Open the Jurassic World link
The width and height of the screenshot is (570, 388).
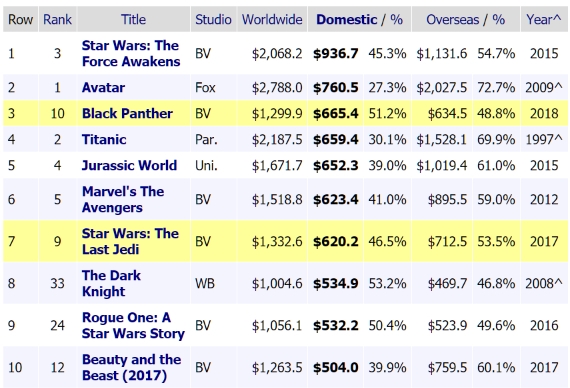[x=129, y=165]
